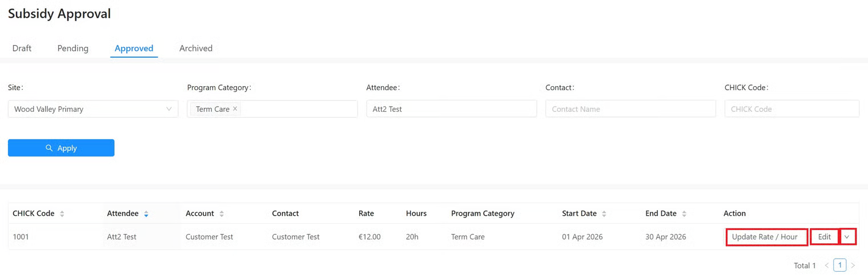Image resolution: width=868 pixels, height=278 pixels.
Task: Remove the Term Care tag
Action: 235,108
